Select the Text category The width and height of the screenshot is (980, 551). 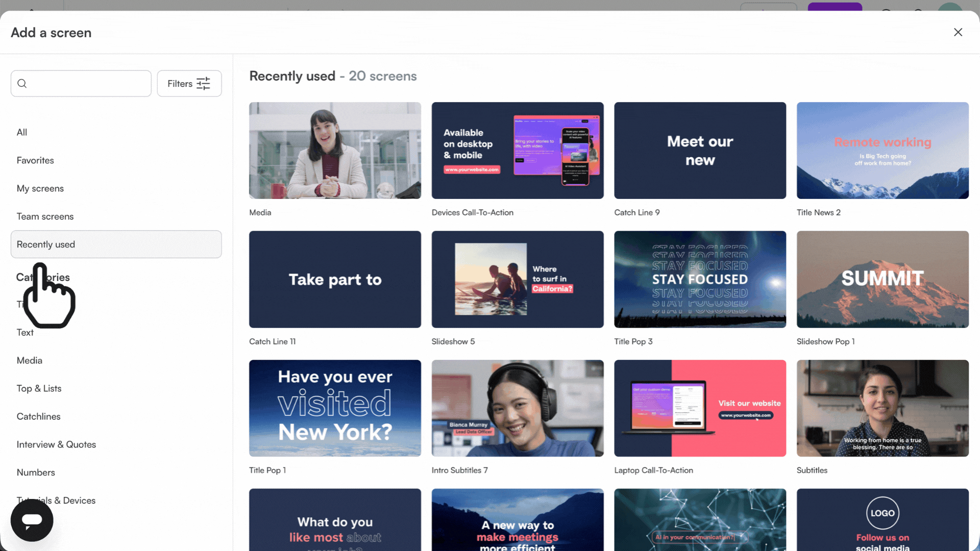point(25,332)
